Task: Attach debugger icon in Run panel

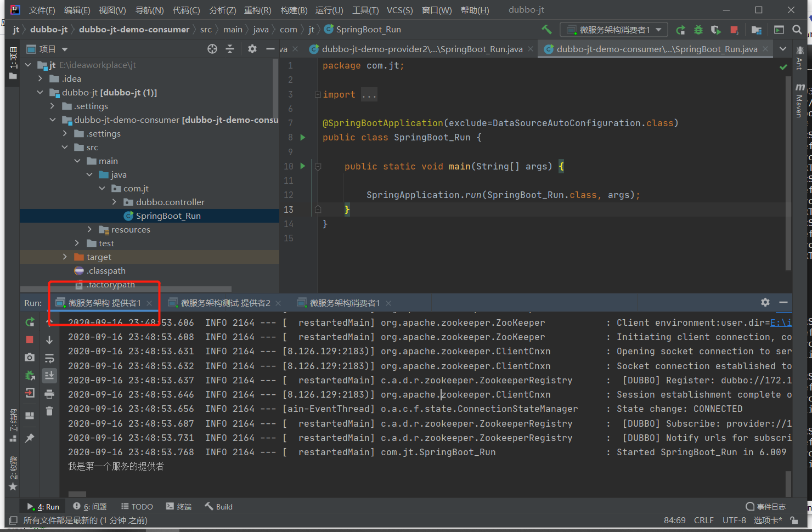Action: coord(30,376)
